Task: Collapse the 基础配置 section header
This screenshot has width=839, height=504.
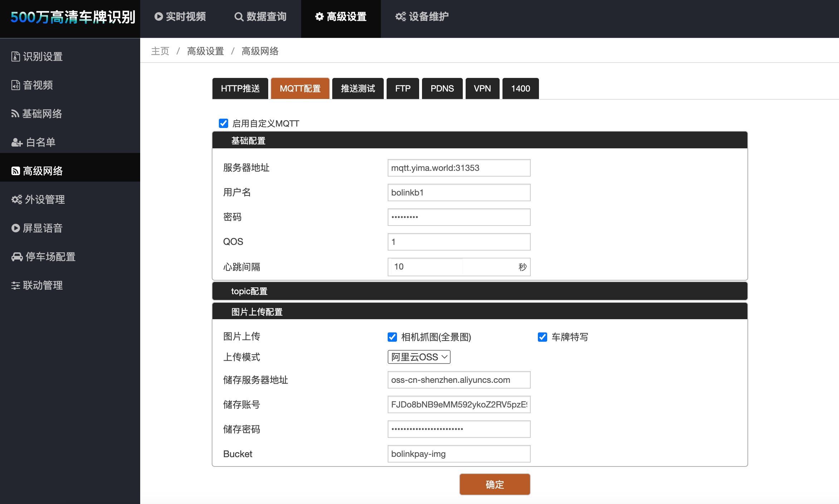Action: [480, 140]
